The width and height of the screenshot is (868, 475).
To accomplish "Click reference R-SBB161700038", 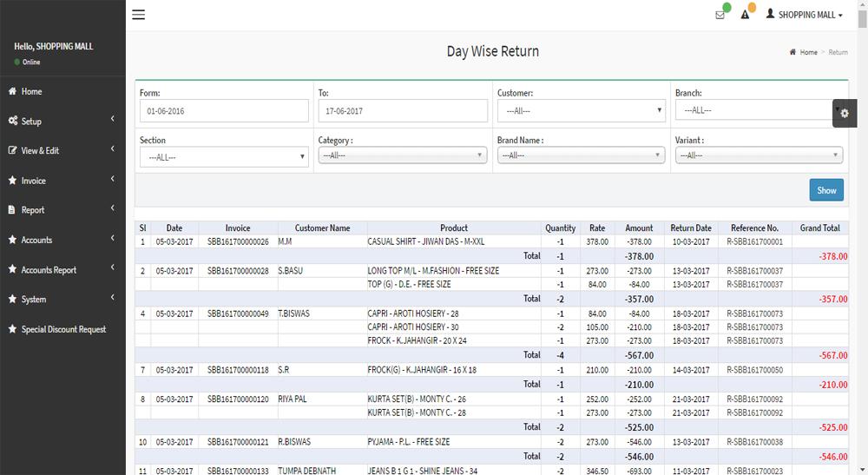I will pyautogui.click(x=754, y=442).
